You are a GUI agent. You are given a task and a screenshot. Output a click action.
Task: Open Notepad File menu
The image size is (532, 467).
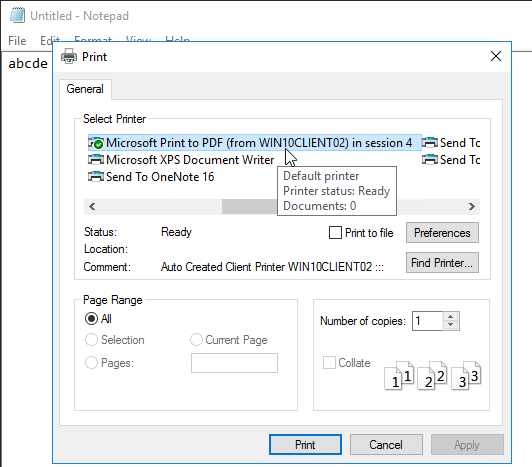[x=17, y=41]
